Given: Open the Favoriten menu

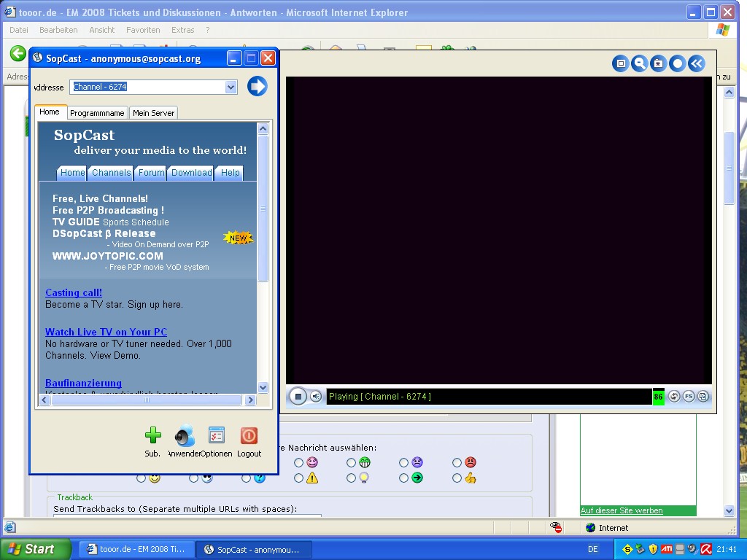Looking at the screenshot, I should pos(143,30).
